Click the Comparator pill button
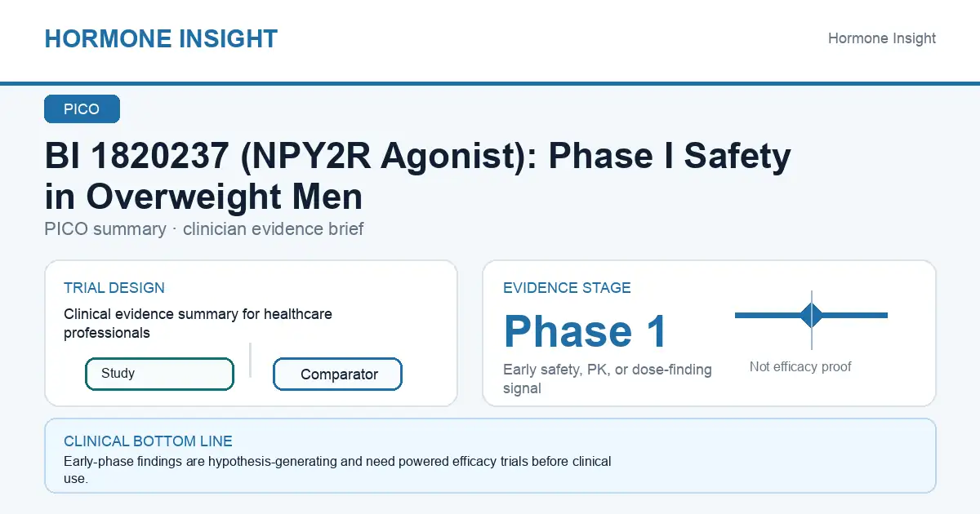The height and width of the screenshot is (514, 980). [x=337, y=374]
